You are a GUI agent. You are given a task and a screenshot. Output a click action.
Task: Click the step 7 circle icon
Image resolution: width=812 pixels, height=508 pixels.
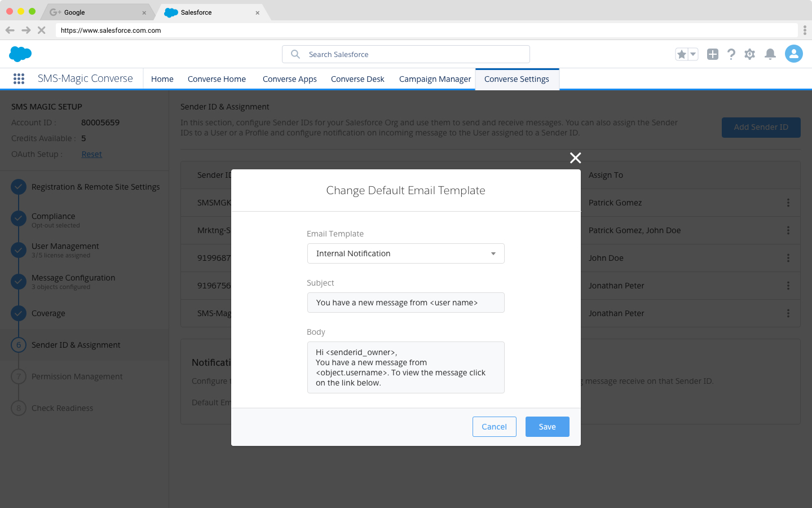point(19,376)
